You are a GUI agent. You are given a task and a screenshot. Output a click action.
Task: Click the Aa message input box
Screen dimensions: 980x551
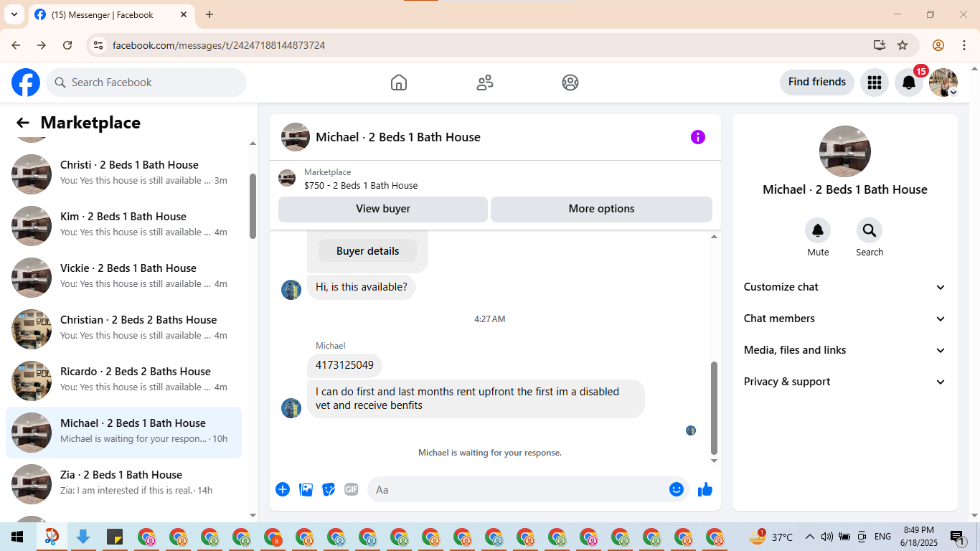pos(528,489)
